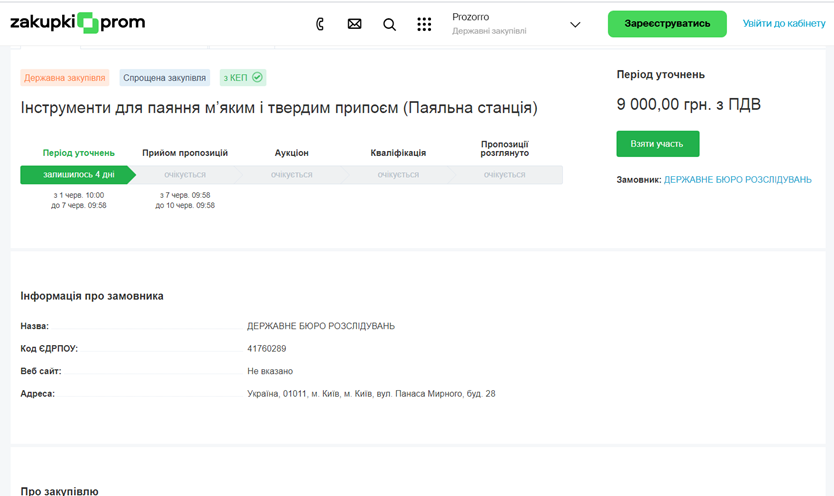Click the address Україна, 01011, м. Київ
Viewport: 834px width, 496px height.
(x=371, y=394)
